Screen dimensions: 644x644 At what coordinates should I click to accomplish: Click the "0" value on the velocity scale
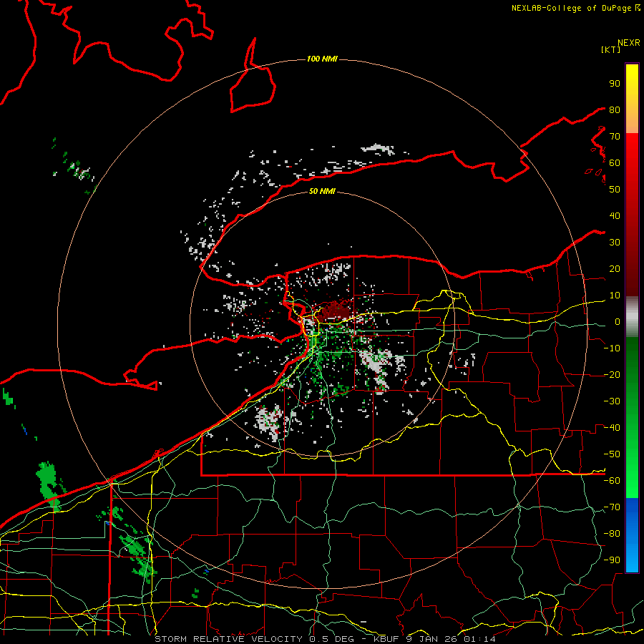point(618,322)
